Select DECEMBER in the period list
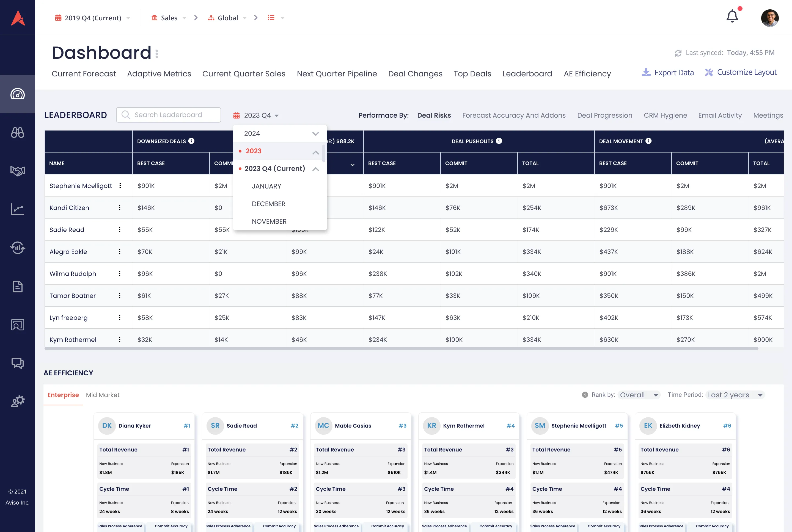 coord(268,204)
